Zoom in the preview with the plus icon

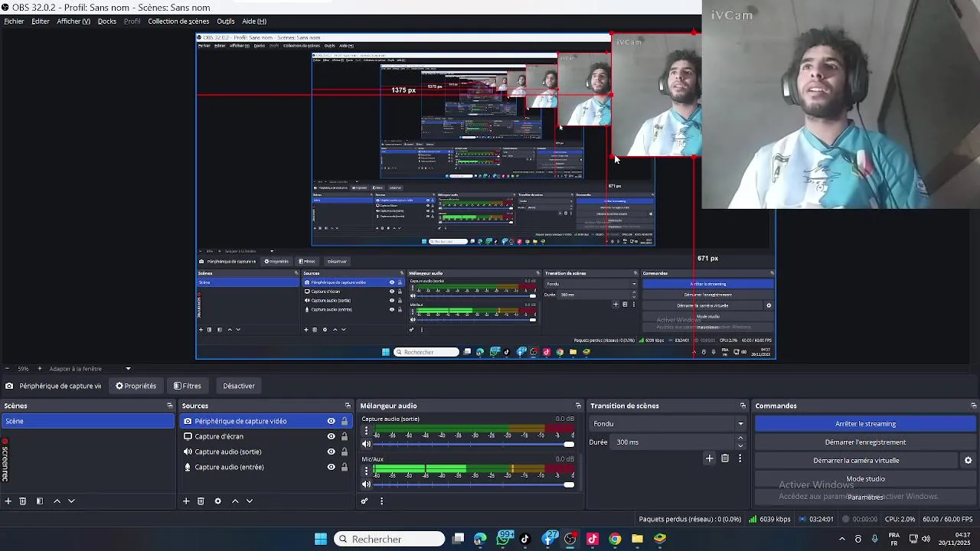[x=40, y=369]
